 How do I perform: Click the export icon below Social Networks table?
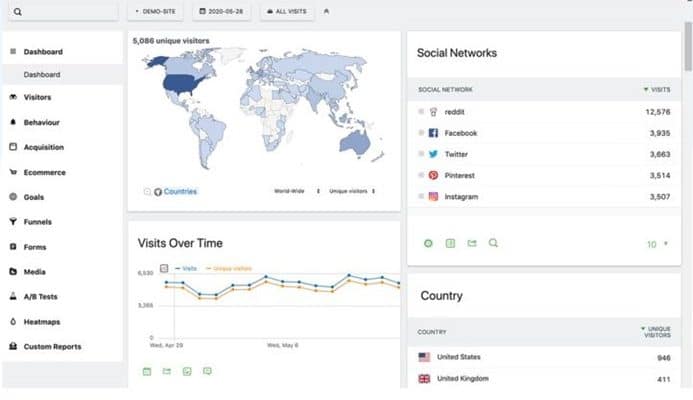point(471,243)
